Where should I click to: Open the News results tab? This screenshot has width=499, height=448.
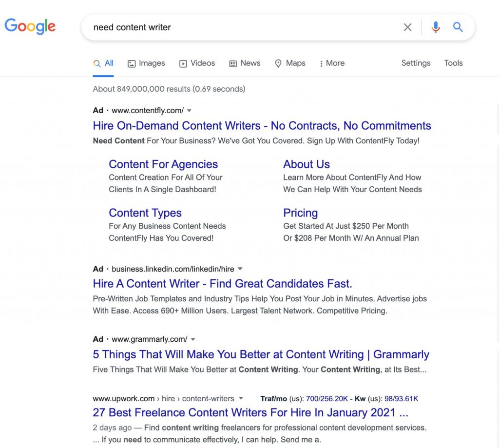(x=245, y=63)
